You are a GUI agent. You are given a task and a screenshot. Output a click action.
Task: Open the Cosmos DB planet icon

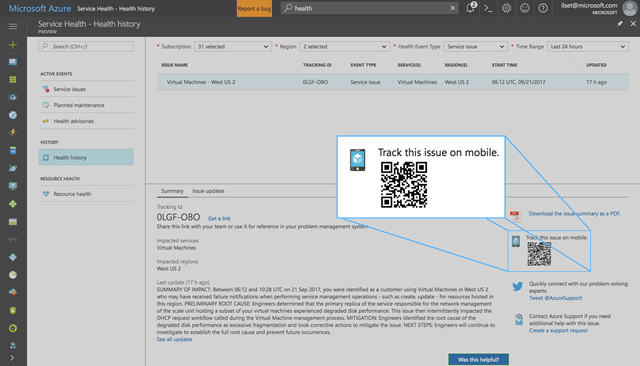13,168
